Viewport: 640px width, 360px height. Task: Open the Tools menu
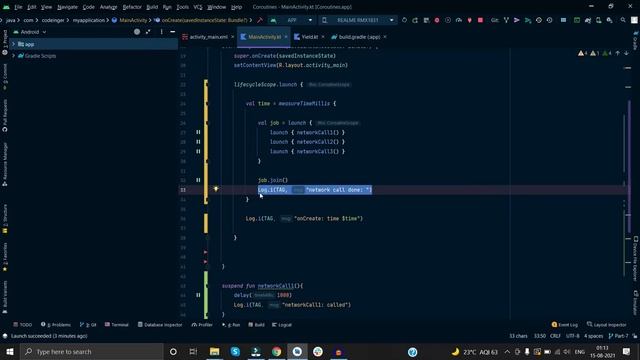[x=182, y=7]
